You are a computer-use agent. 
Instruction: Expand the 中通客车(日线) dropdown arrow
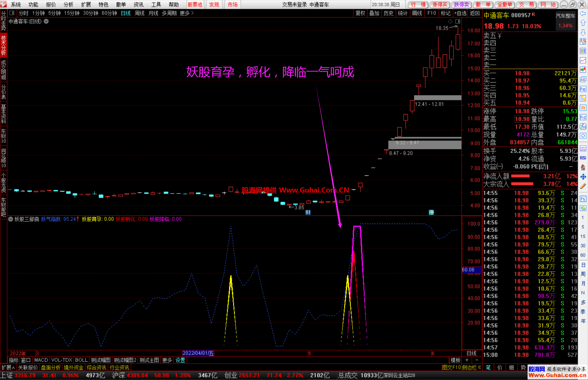[46, 21]
